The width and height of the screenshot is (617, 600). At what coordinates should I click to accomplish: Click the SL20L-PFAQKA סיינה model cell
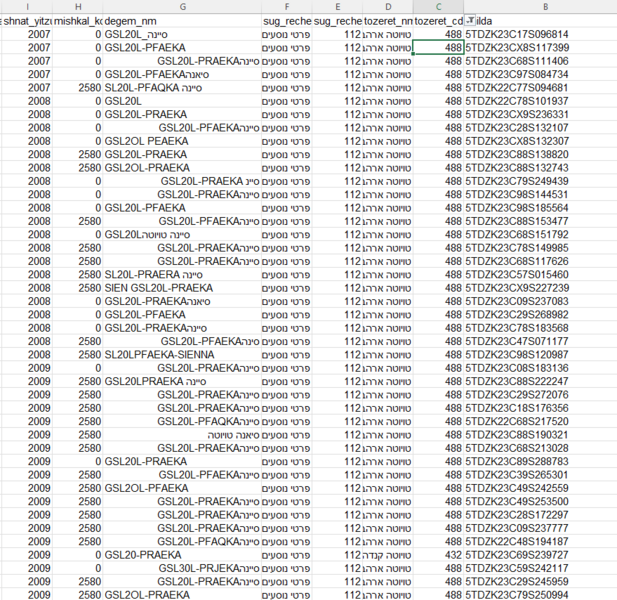(x=182, y=88)
